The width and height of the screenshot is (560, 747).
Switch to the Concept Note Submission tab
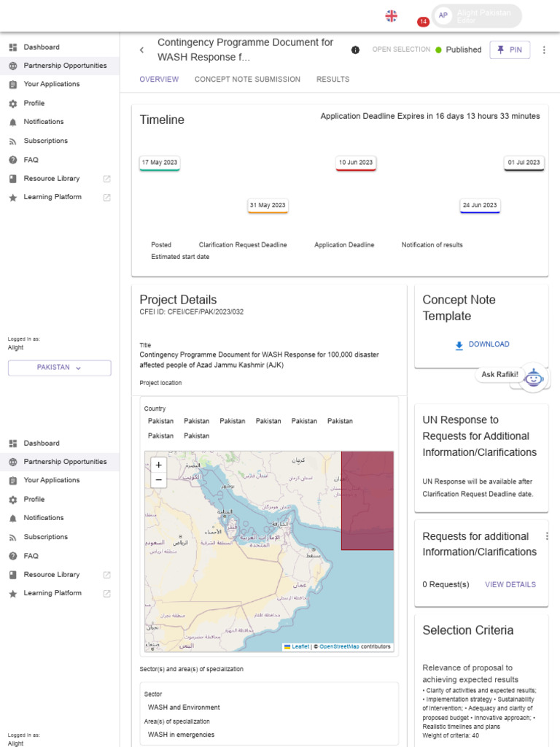(247, 80)
